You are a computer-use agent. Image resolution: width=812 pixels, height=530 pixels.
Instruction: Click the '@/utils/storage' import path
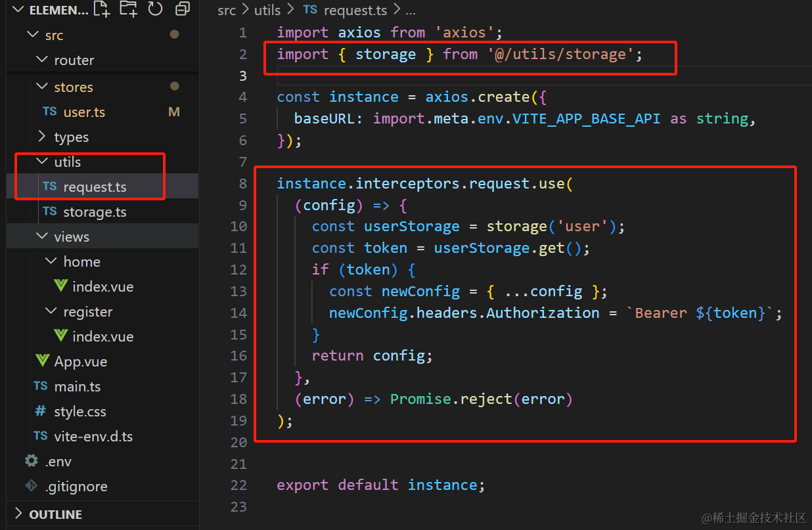[560, 54]
